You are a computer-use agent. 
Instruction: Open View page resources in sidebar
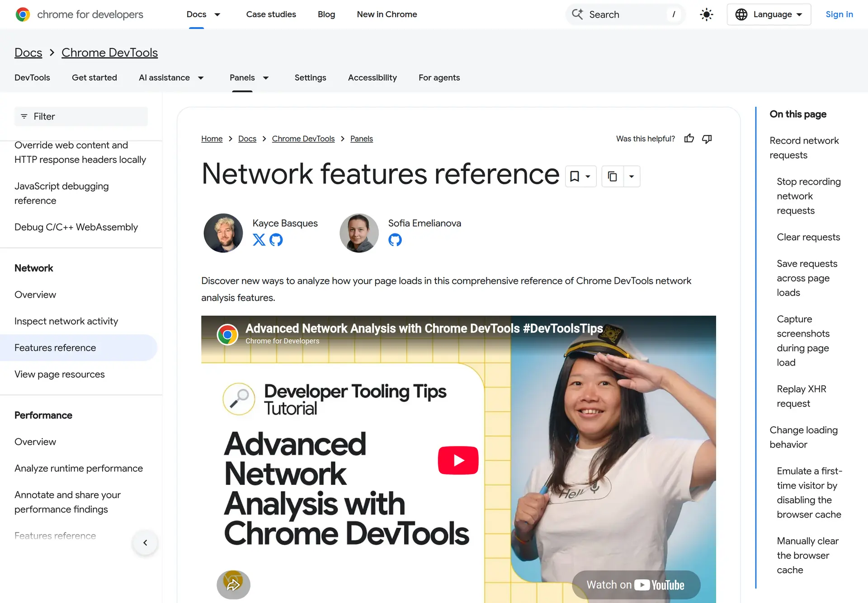[x=59, y=375]
